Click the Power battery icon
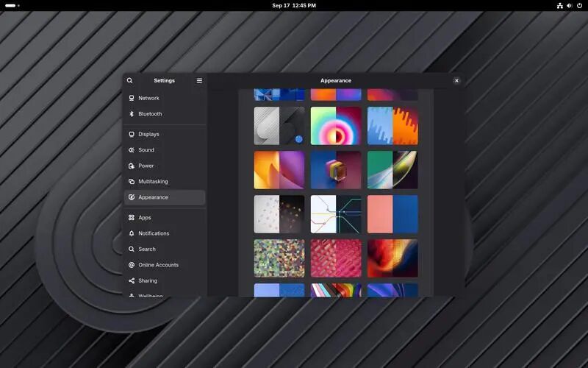This screenshot has height=368, width=588. tap(132, 166)
